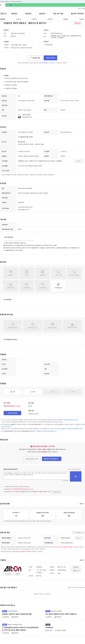
Task: Click the 장애인용 주차장 icon
Action: pos(13,326)
